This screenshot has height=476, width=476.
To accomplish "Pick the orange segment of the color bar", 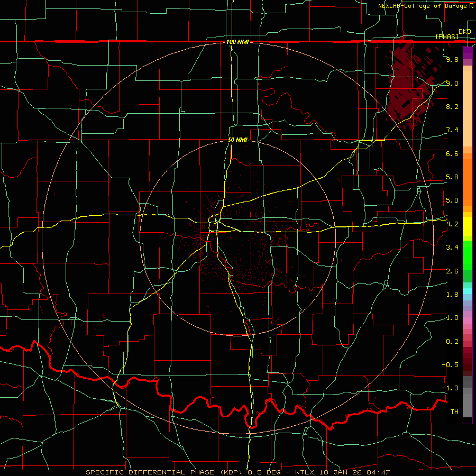I will point(467,182).
